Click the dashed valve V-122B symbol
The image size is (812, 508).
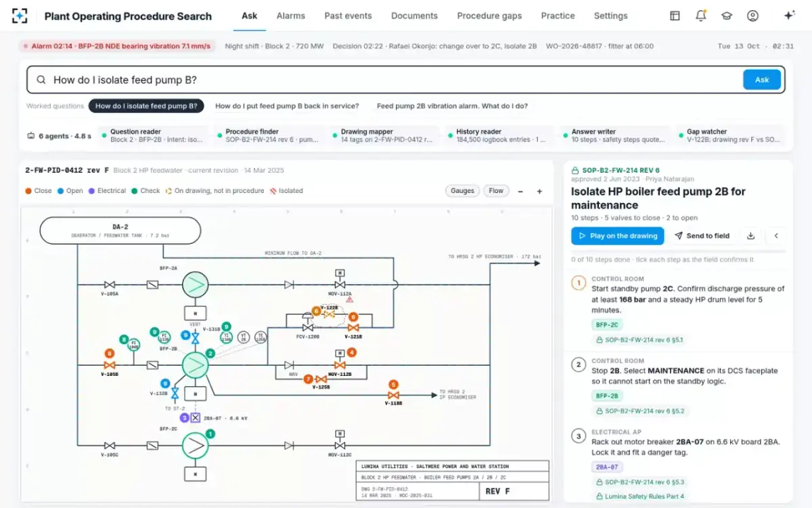coord(330,315)
